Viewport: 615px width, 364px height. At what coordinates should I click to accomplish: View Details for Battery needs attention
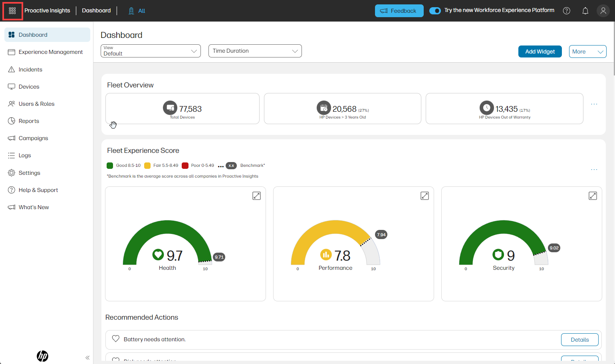pyautogui.click(x=579, y=339)
